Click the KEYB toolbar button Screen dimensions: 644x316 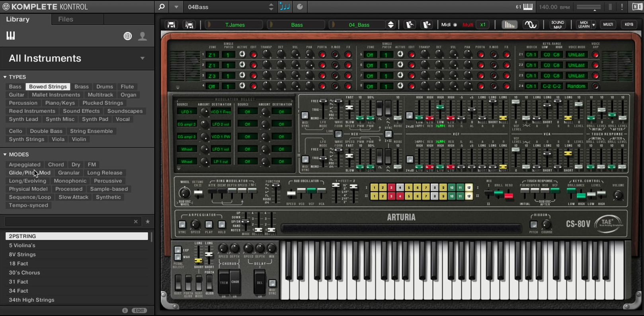click(629, 25)
